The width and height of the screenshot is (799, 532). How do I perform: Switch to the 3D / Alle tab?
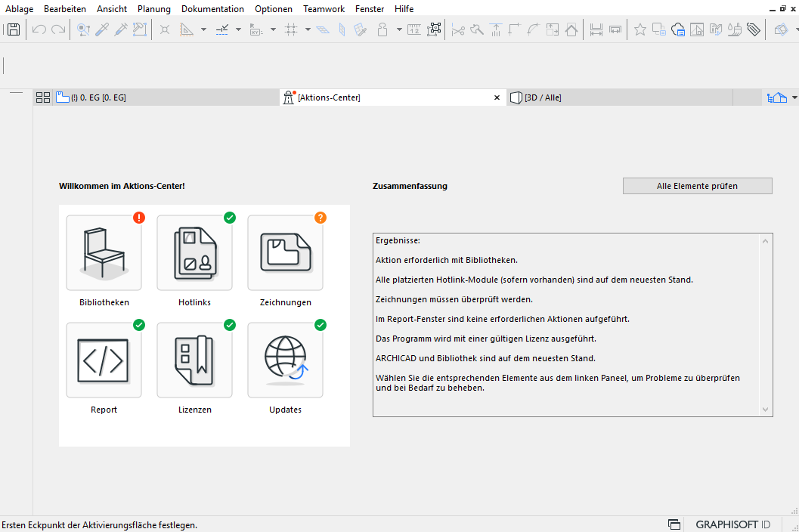click(619, 97)
